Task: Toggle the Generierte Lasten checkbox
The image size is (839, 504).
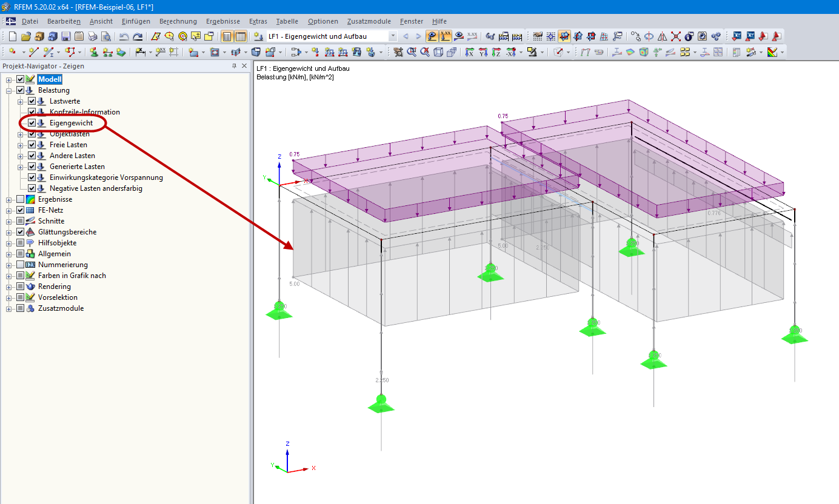Action: (32, 167)
